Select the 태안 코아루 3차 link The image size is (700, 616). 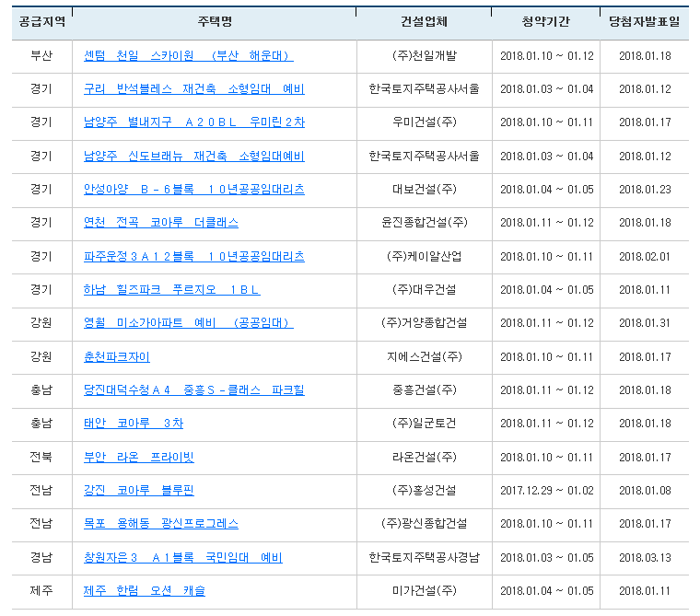[x=133, y=424]
